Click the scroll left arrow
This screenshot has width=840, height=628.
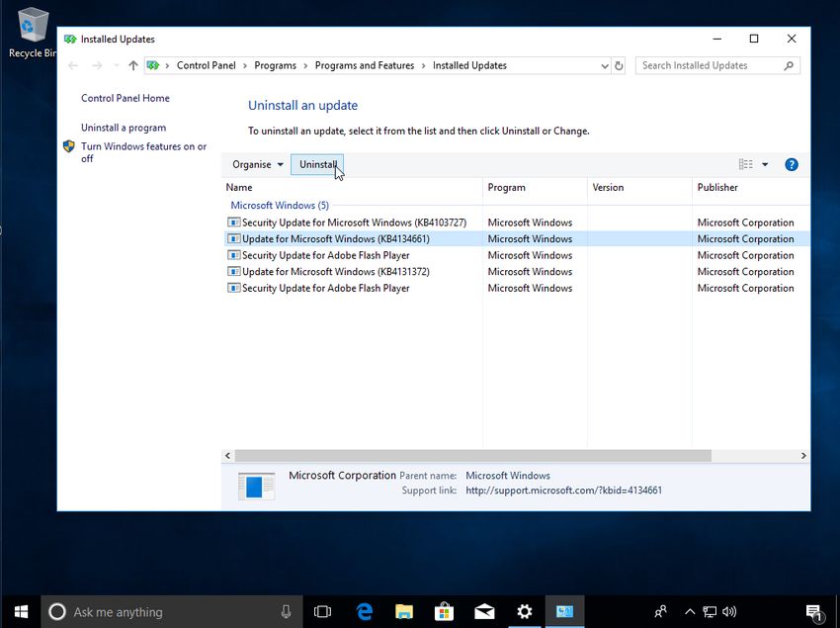coord(227,456)
